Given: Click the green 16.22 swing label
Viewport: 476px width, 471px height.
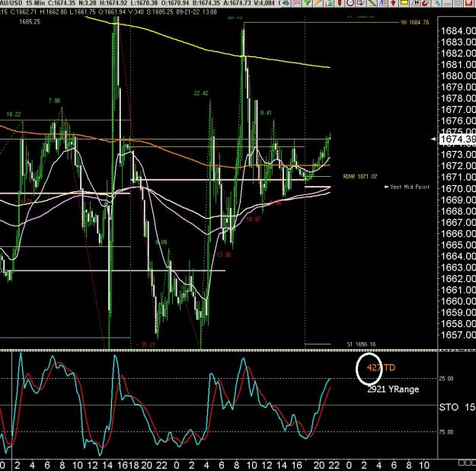Looking at the screenshot, I should click(x=14, y=114).
